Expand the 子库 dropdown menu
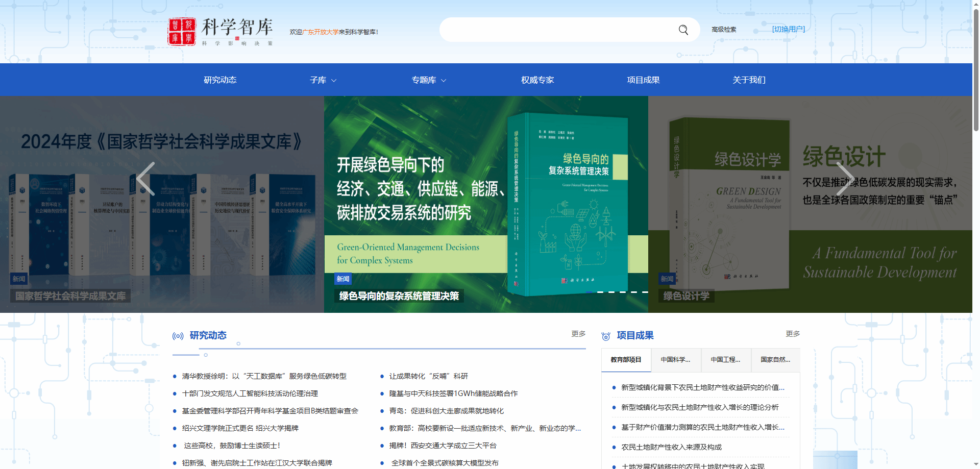This screenshot has height=469, width=980. click(x=323, y=80)
